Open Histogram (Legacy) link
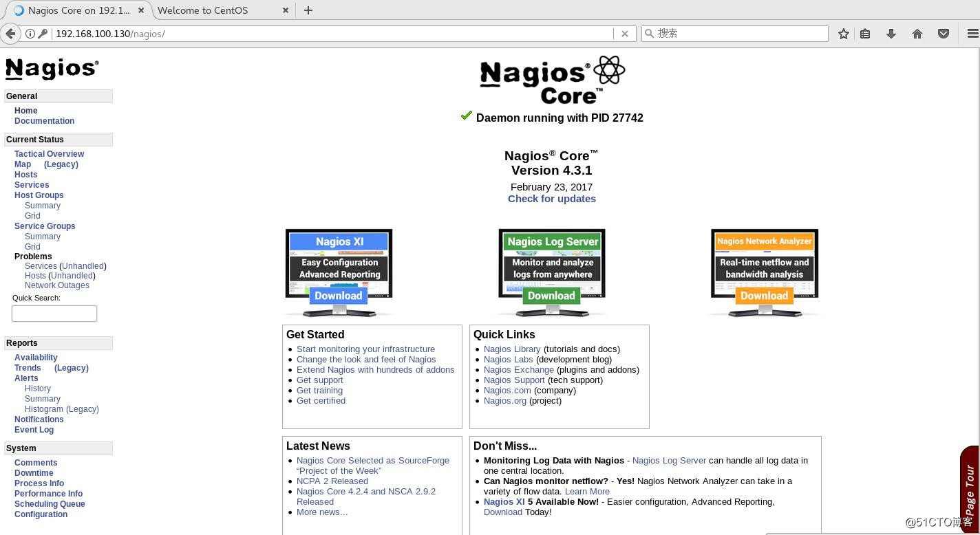The height and width of the screenshot is (535, 980). 62,409
